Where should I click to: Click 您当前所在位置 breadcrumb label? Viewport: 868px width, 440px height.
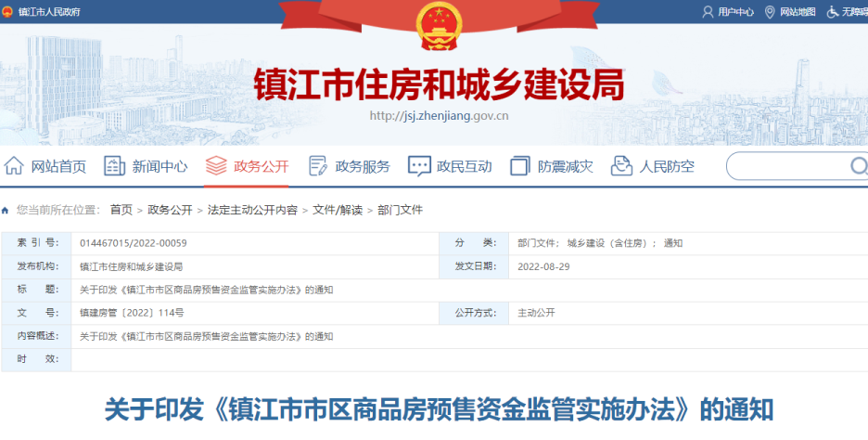[58, 210]
